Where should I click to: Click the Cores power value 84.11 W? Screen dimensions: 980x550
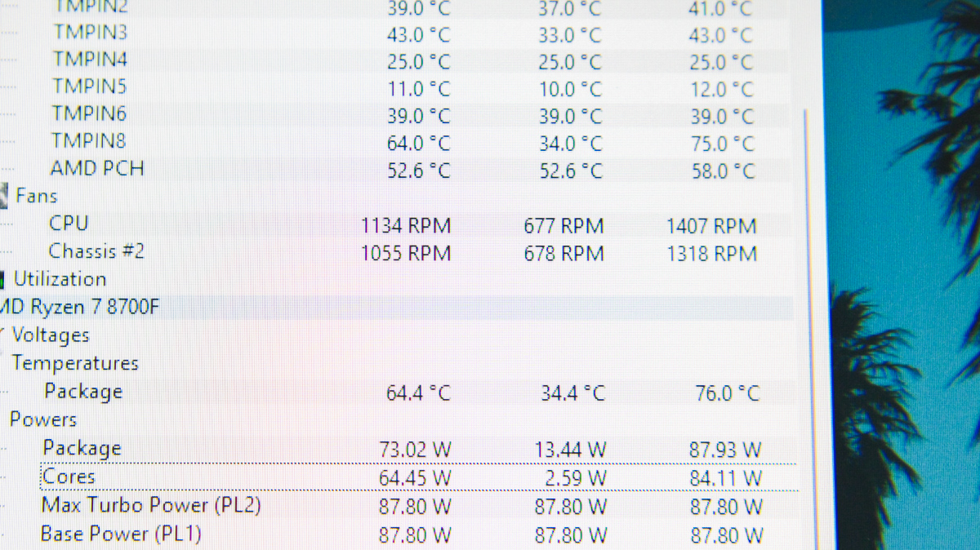point(726,477)
